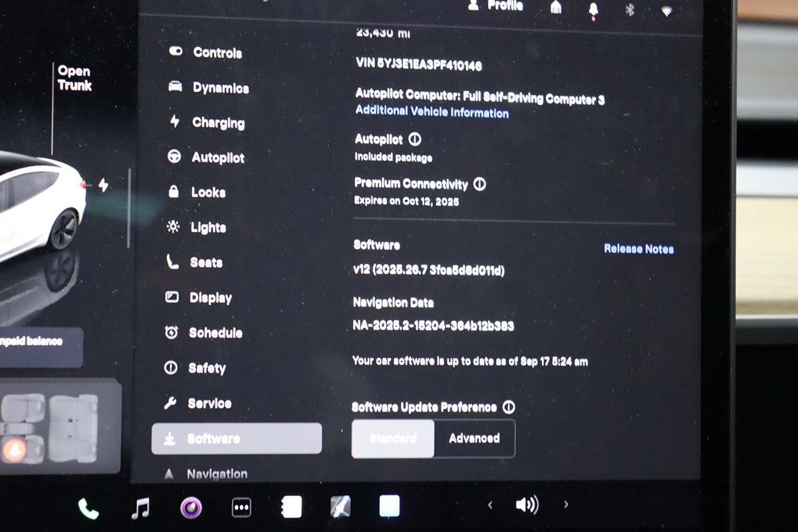
Task: Open the all apps launcher dots
Action: (x=241, y=508)
